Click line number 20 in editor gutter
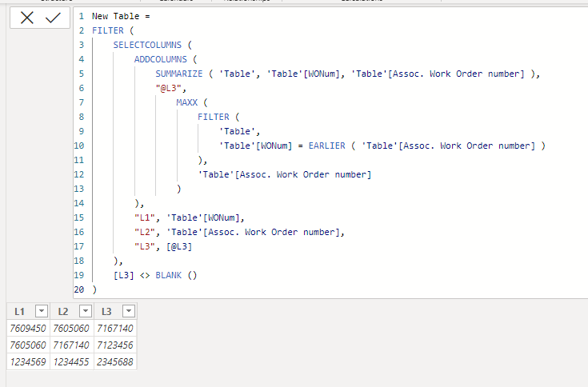 [x=79, y=289]
